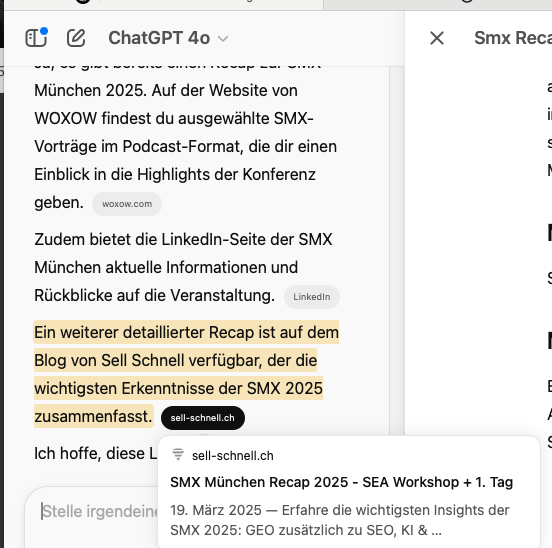Open the LinkedIn source chip

(312, 297)
